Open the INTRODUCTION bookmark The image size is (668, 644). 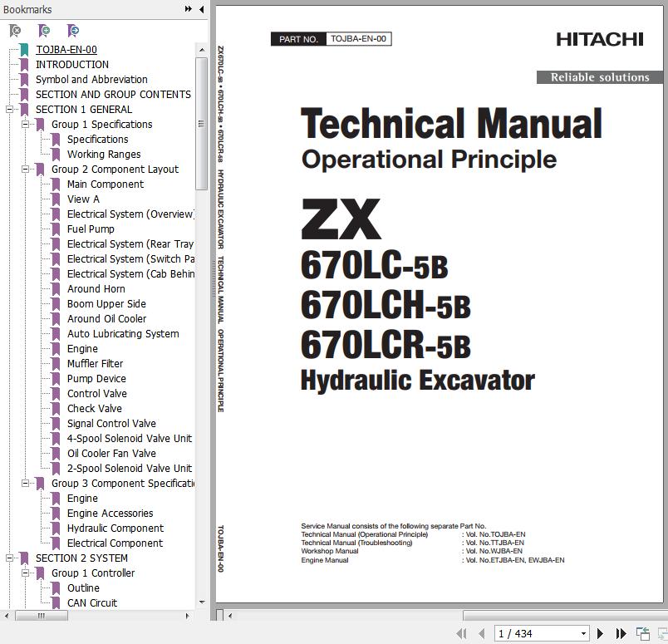pyautogui.click(x=72, y=65)
